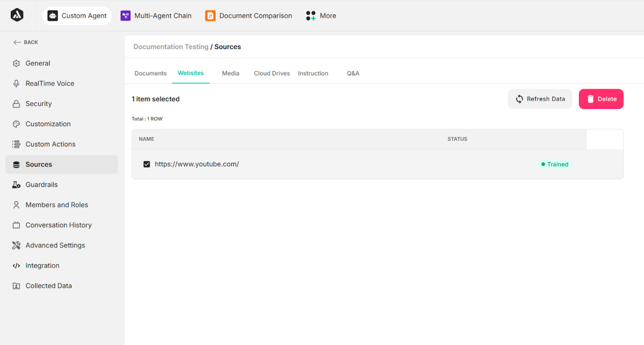Click the RealTime Voice microphone icon
The width and height of the screenshot is (644, 345).
pos(16,83)
